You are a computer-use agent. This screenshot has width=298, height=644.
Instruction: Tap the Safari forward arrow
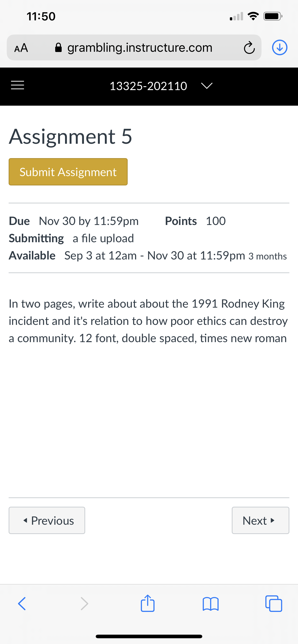[x=84, y=604]
